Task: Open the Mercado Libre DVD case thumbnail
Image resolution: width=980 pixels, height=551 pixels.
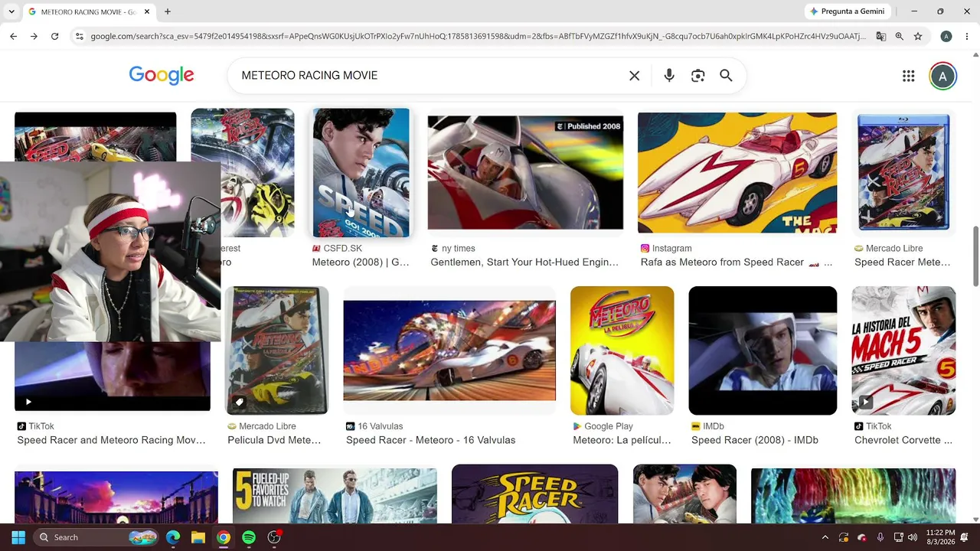Action: click(276, 350)
